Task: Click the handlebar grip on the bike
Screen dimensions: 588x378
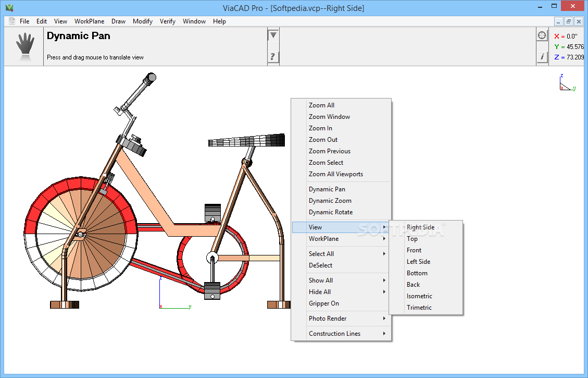Action: point(149,78)
